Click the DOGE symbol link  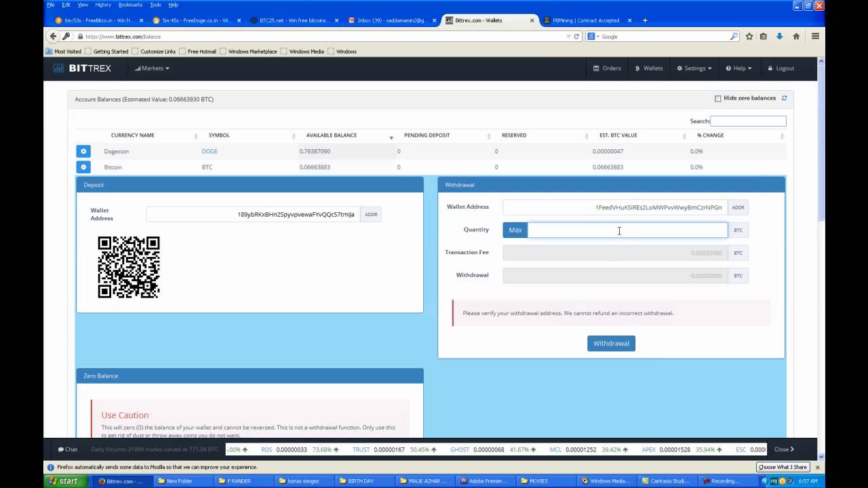210,151
